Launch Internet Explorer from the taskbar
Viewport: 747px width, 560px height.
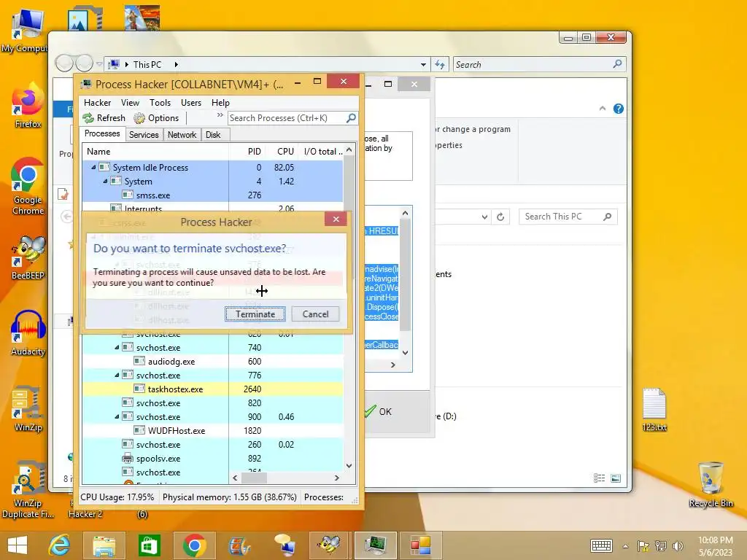[x=60, y=545]
